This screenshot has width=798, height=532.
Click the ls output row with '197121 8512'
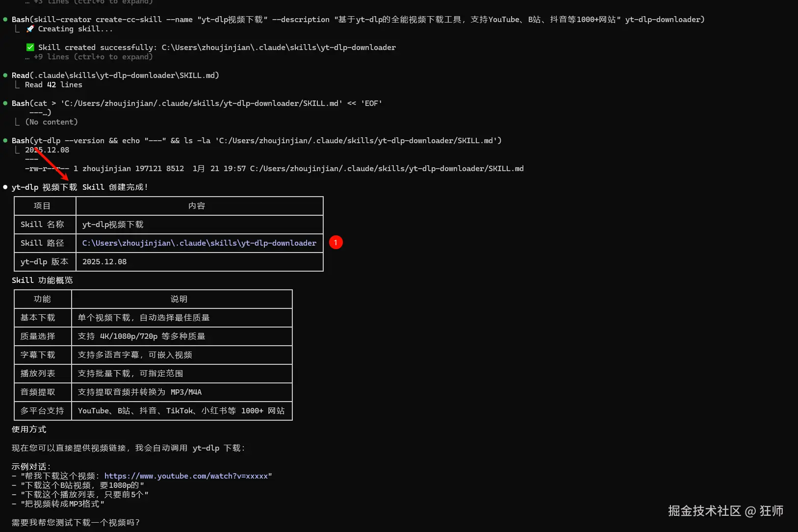(x=274, y=169)
